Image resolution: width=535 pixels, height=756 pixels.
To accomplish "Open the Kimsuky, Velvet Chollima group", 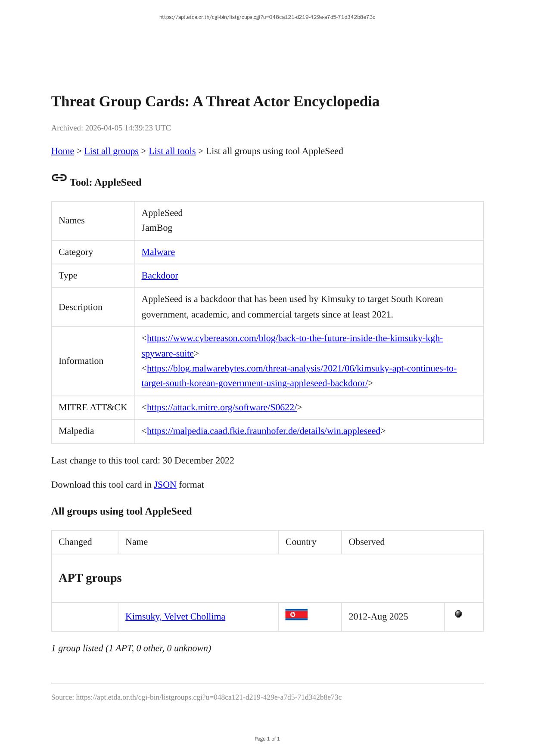I will 175,617.
